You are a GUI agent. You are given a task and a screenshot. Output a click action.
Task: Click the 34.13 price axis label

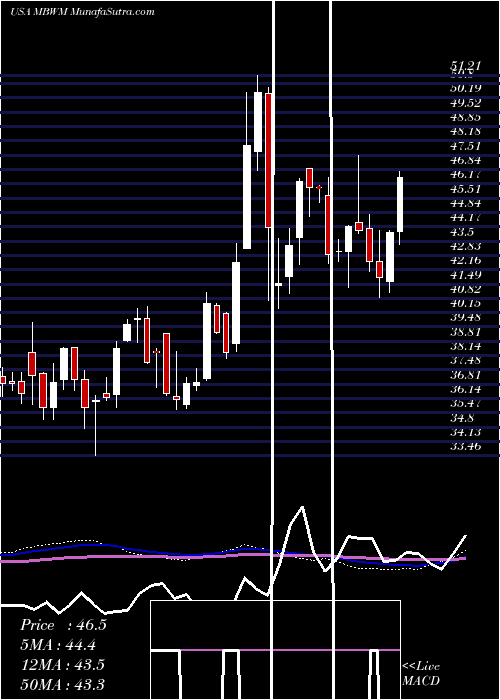pyautogui.click(x=465, y=432)
